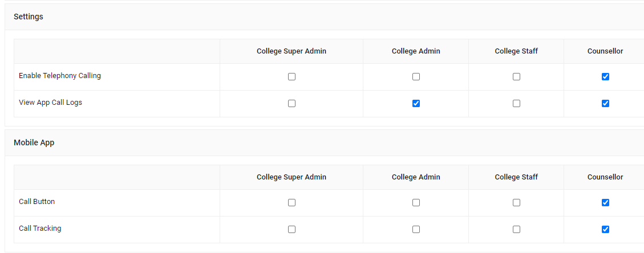Untick Call Button for Counsellor

click(x=605, y=202)
